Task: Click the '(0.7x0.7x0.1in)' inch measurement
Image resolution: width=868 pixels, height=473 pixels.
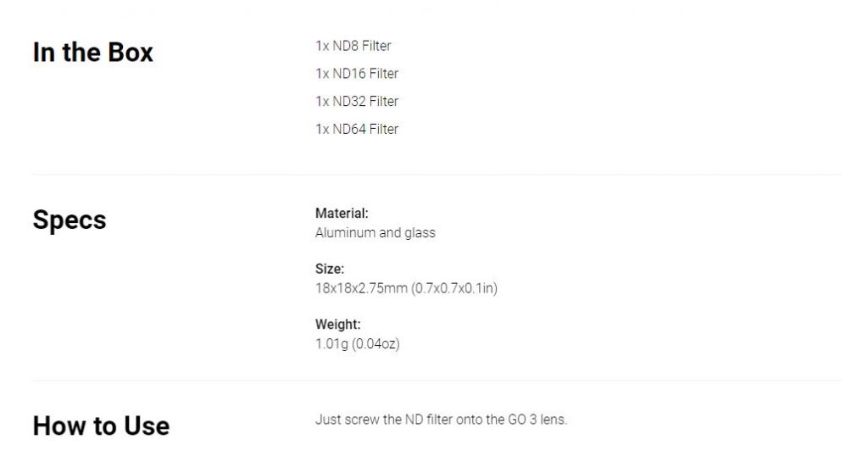Action: point(454,288)
